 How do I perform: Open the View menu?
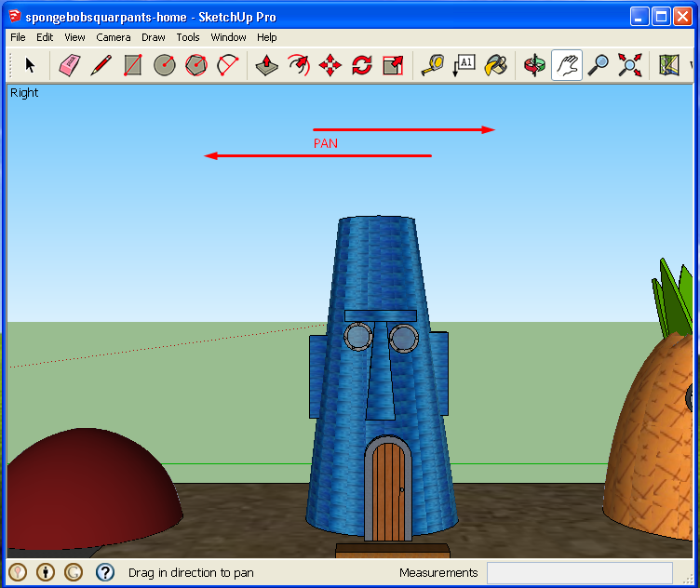point(74,37)
